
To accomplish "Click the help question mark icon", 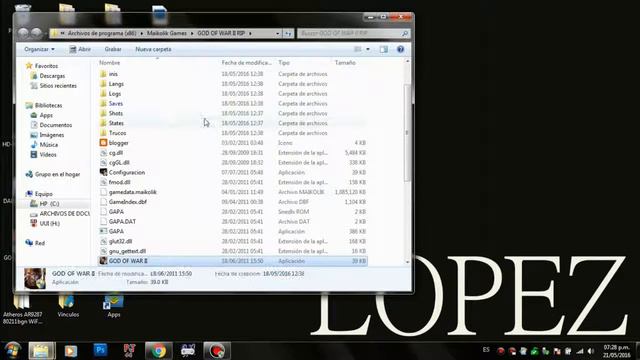I will click(x=400, y=49).
